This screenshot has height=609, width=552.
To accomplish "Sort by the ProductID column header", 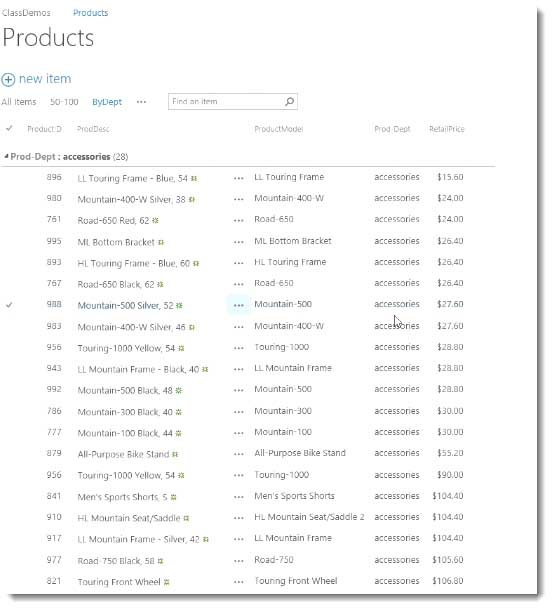I will (44, 129).
